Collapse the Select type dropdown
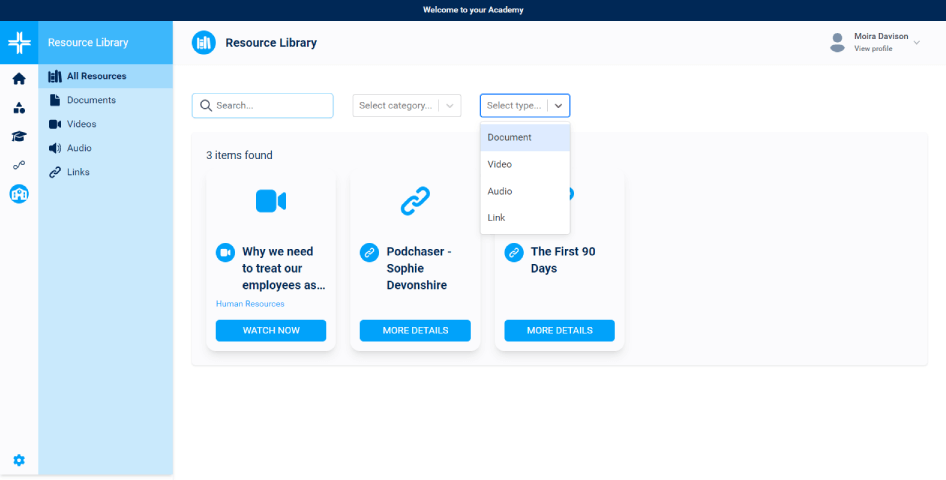The image size is (946, 480). coord(558,106)
